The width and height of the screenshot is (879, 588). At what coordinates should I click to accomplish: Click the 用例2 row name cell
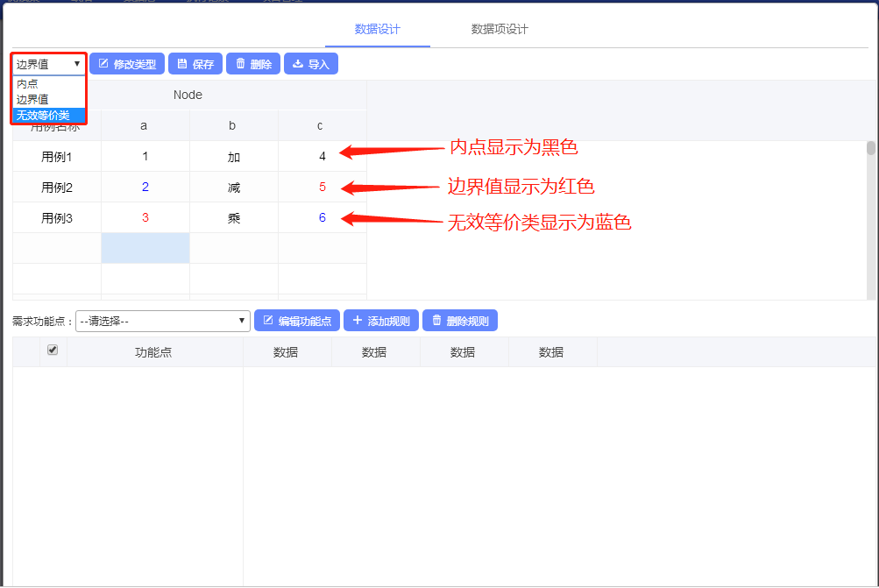[x=57, y=188]
